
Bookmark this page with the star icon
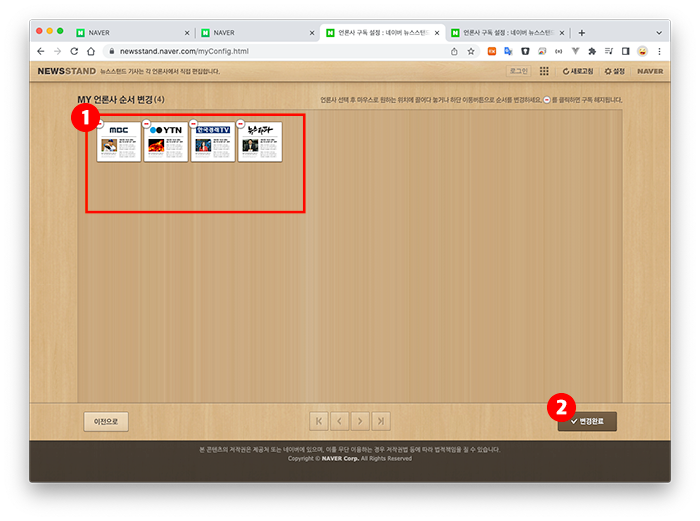coord(471,51)
